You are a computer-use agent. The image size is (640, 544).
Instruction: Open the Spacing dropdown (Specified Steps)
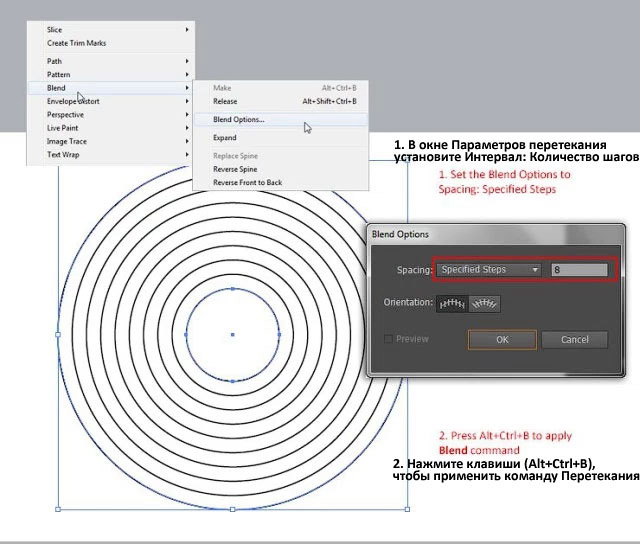(489, 269)
